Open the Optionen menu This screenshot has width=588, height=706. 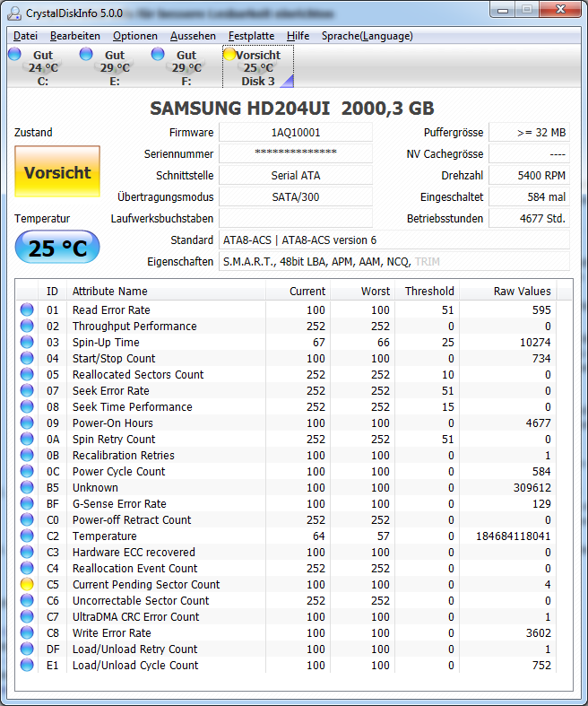[x=135, y=36]
